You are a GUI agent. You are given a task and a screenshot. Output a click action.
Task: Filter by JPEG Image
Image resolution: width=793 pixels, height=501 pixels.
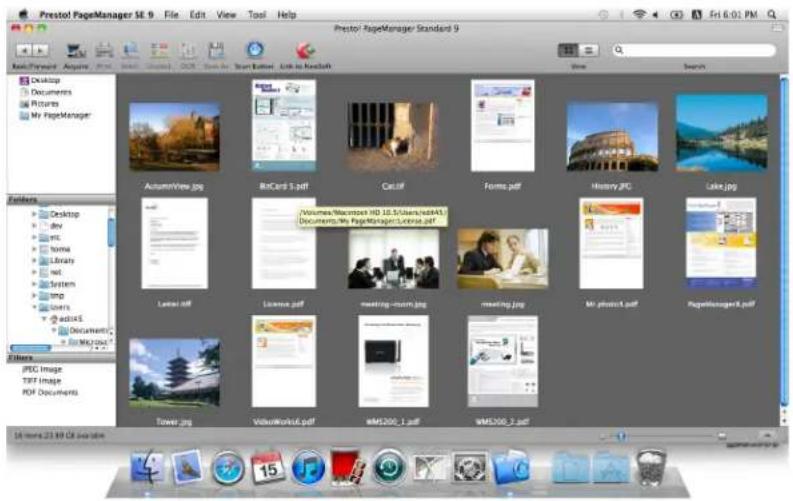pyautogui.click(x=42, y=369)
